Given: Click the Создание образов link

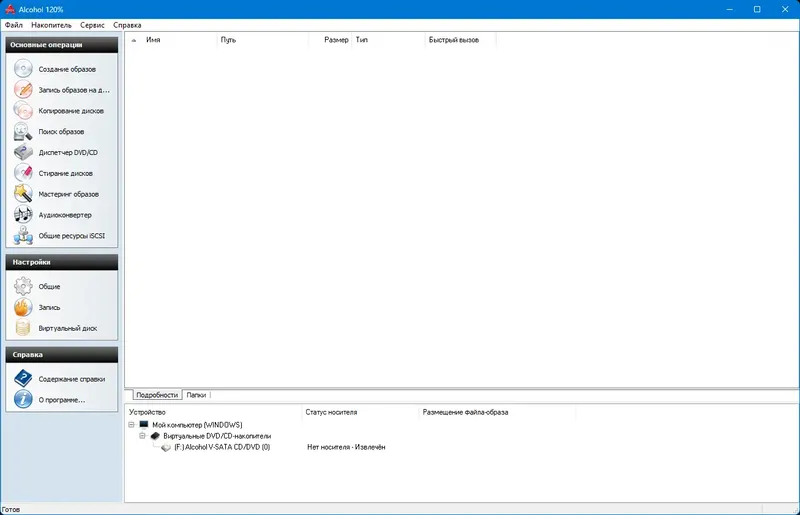Looking at the screenshot, I should [67, 69].
